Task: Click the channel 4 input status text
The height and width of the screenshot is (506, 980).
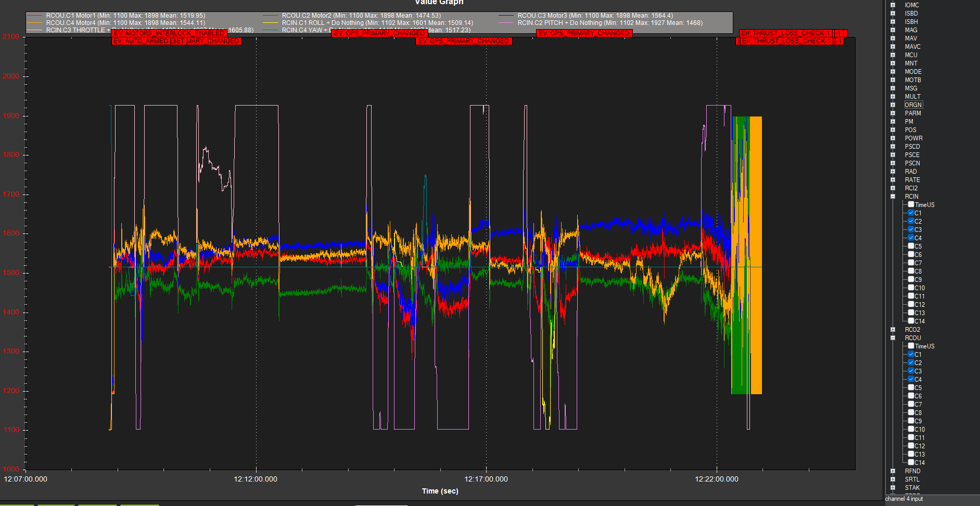Action: (904, 499)
